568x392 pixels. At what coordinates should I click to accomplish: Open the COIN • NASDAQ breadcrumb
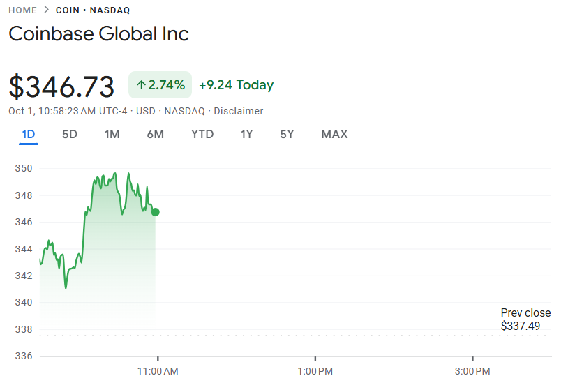coord(93,10)
